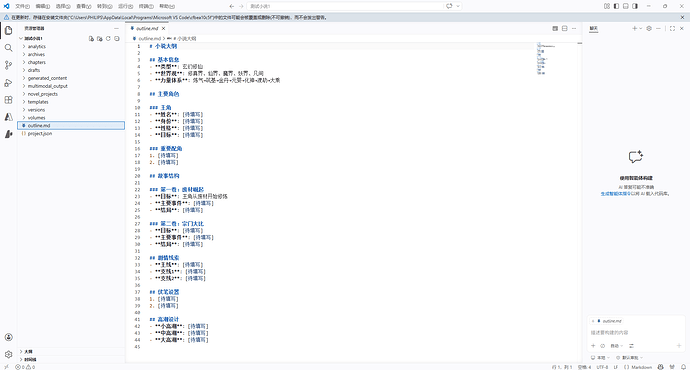
Task: Expand the templates folder
Action: coord(70,102)
